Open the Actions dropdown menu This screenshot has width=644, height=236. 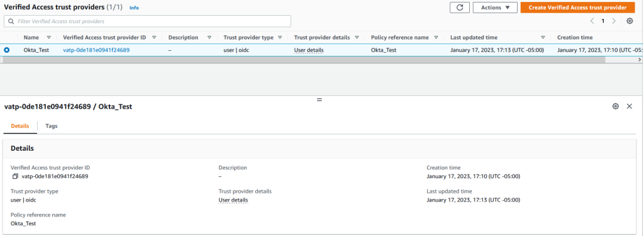495,8
